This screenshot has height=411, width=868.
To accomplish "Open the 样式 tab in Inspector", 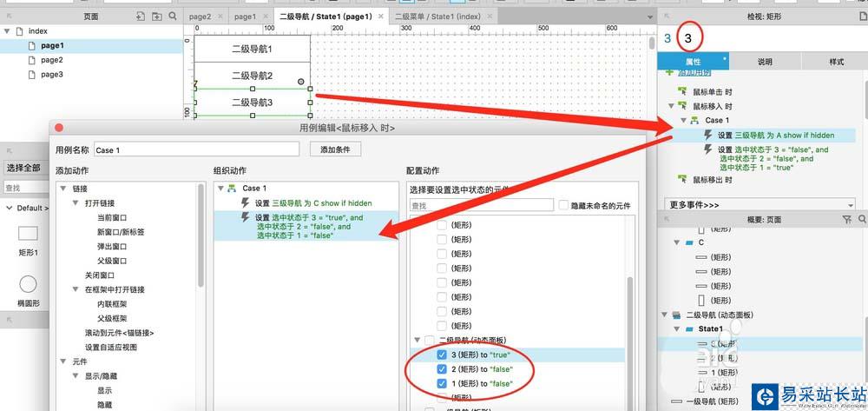I will 837,62.
